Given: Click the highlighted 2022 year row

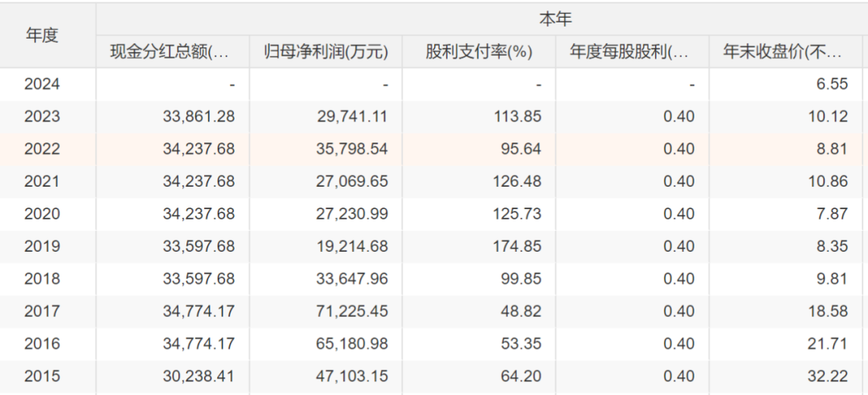Looking at the screenshot, I should point(42,149).
